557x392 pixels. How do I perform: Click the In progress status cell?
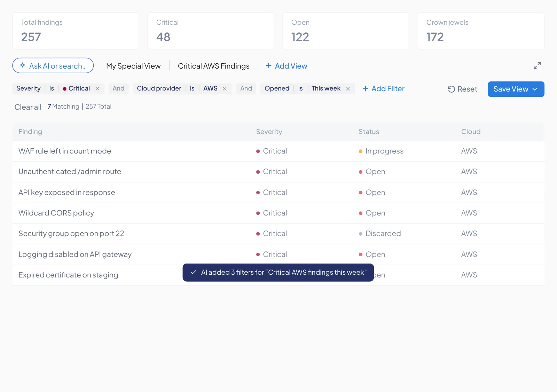pos(381,151)
